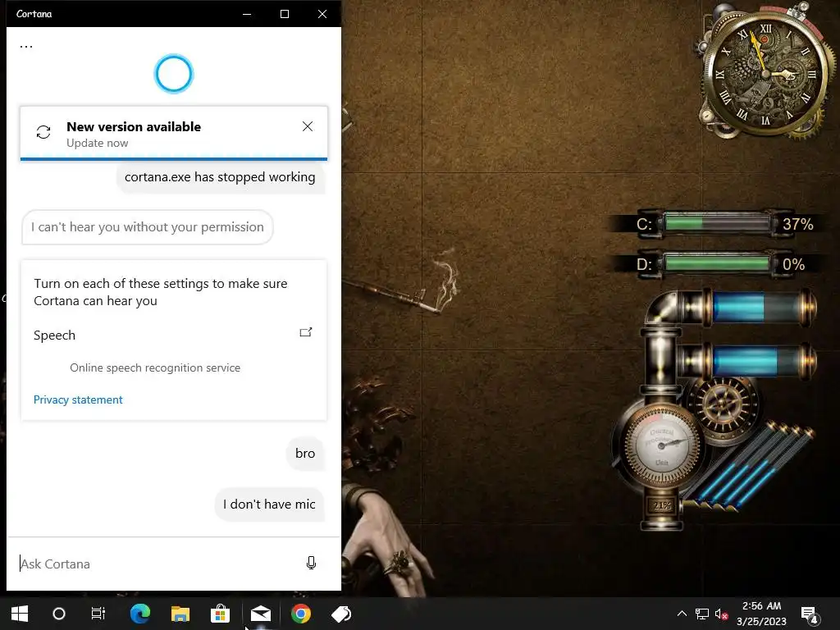The image size is (840, 630).
Task: Click 'Online speech recognition service' text
Action: pos(155,368)
